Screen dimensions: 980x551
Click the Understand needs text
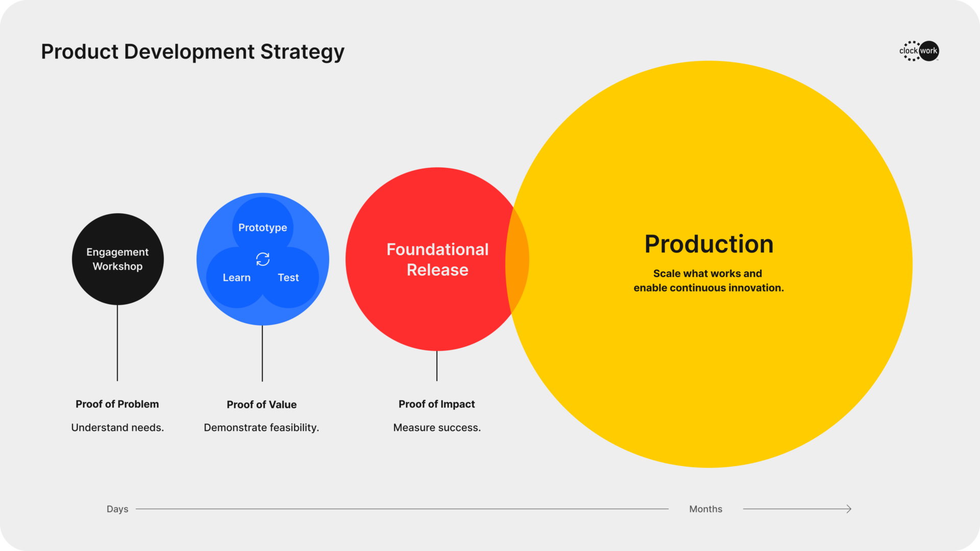click(x=117, y=428)
